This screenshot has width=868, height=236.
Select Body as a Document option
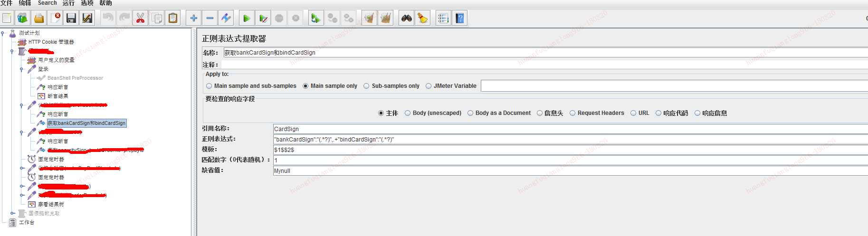(x=499, y=113)
